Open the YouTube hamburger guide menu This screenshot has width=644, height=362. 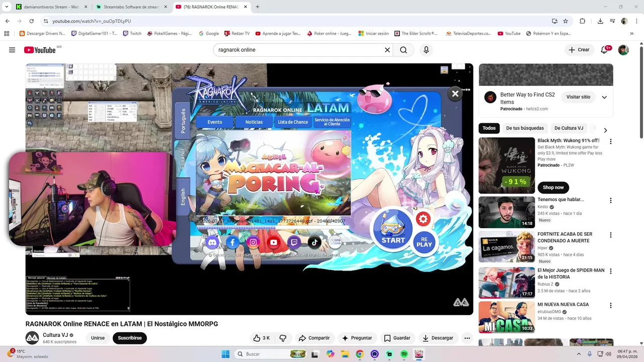[x=12, y=50]
